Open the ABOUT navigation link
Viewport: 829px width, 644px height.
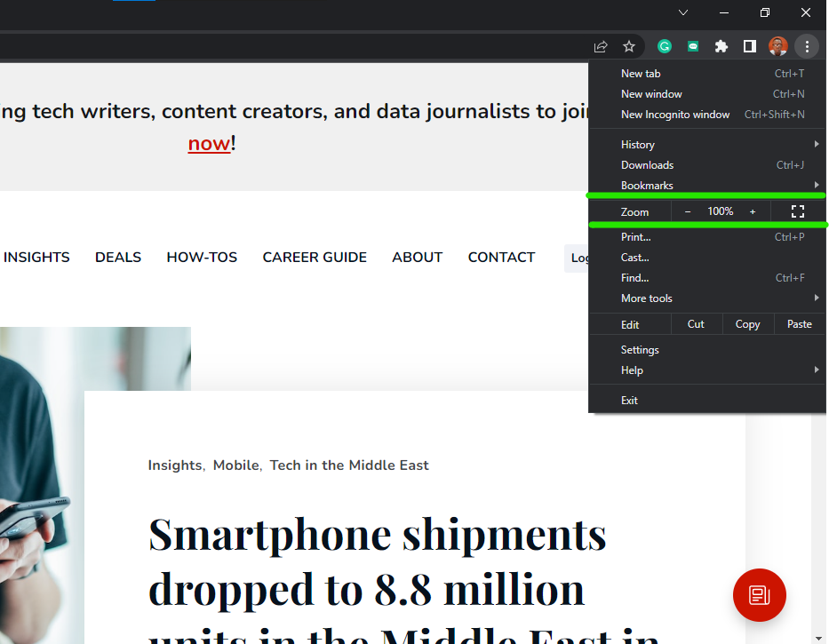coord(417,257)
